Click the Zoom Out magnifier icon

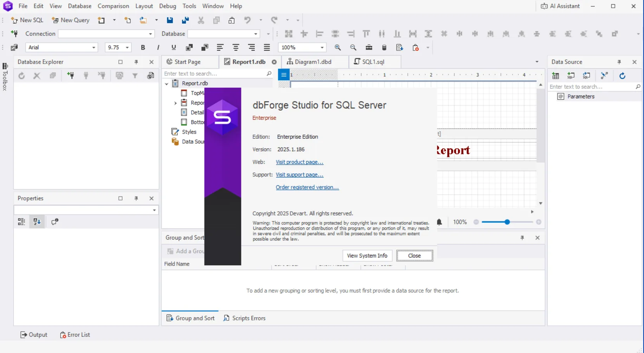point(353,47)
